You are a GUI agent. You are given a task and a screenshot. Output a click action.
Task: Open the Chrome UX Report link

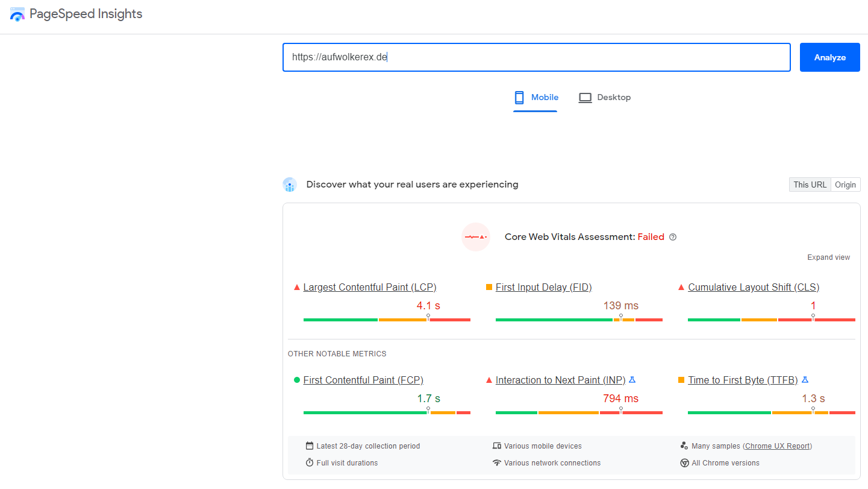[x=777, y=446]
